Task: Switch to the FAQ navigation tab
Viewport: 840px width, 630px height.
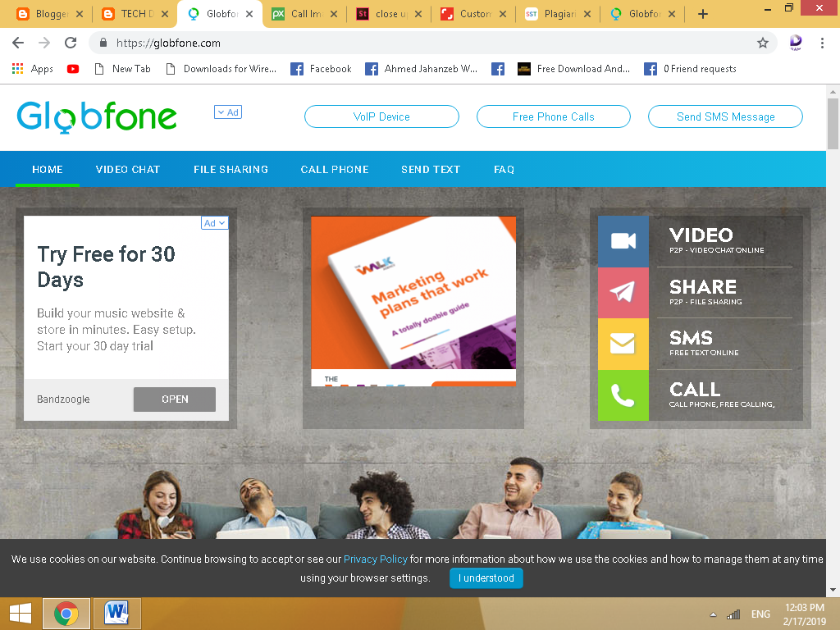Action: [504, 169]
